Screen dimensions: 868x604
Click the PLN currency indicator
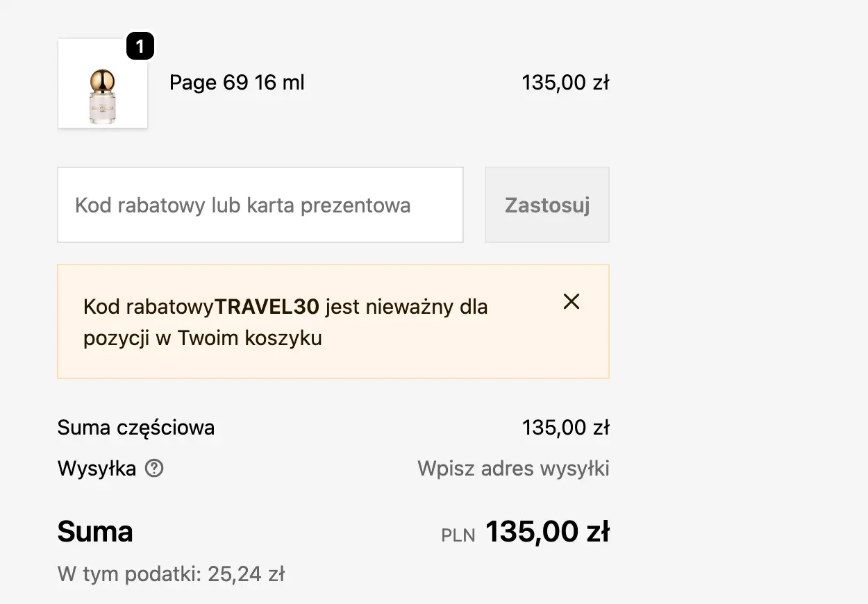[x=458, y=535]
